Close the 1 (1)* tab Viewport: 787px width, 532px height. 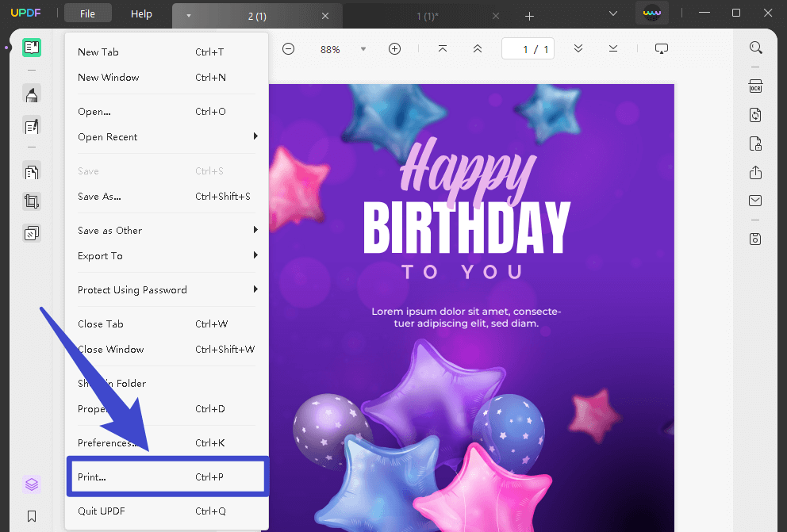point(496,16)
